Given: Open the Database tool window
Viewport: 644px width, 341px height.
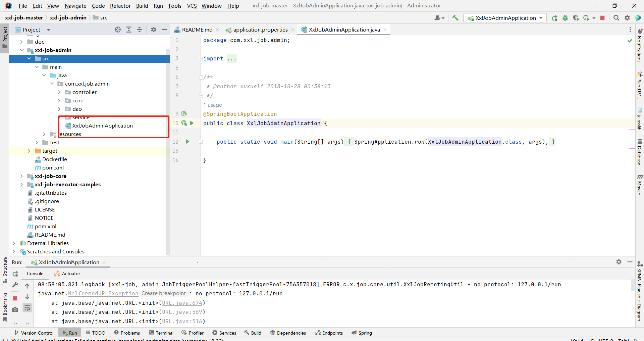Looking at the screenshot, I should point(640,152).
